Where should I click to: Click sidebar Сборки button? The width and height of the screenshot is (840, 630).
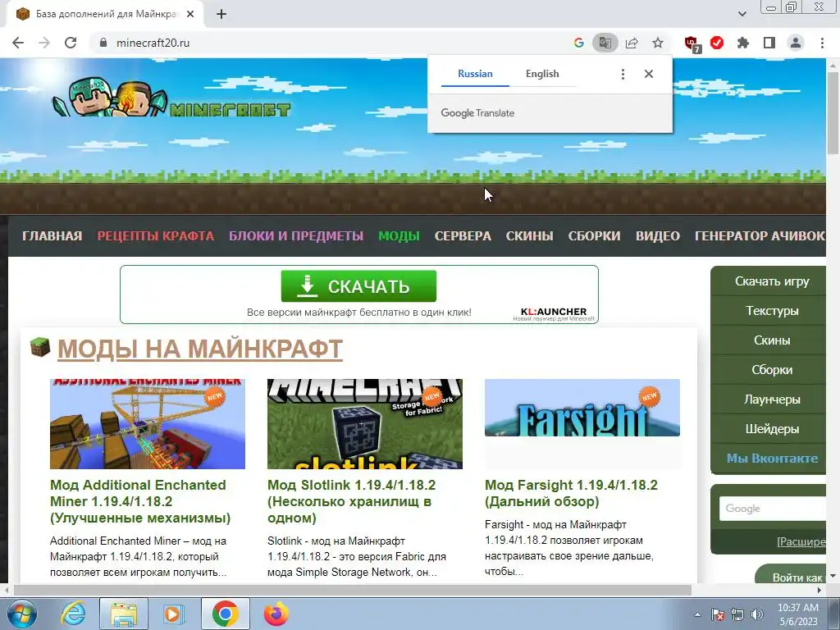click(x=771, y=370)
